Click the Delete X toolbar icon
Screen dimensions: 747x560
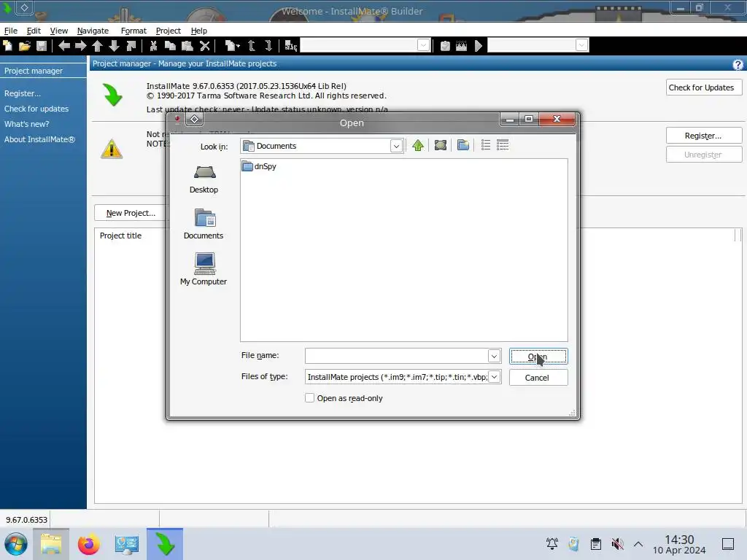[x=205, y=46]
